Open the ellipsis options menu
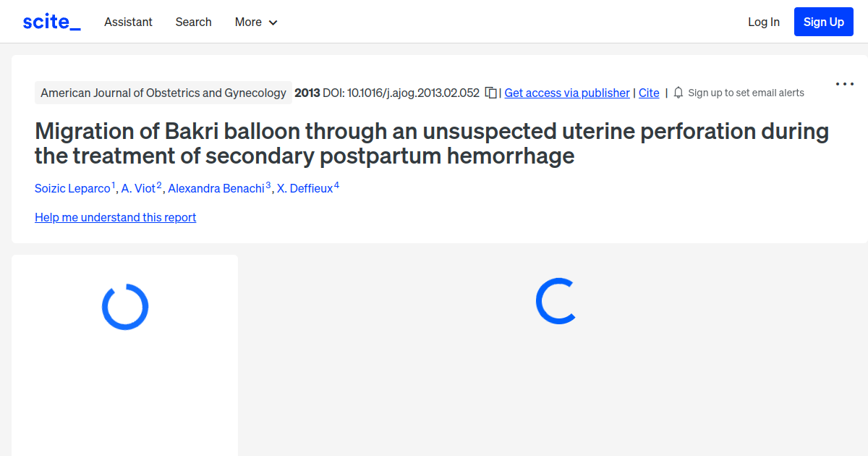 click(844, 84)
